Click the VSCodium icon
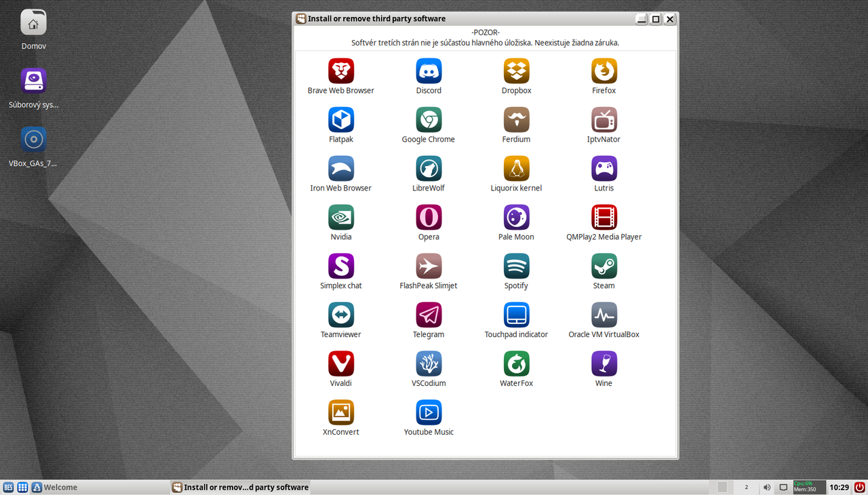Image resolution: width=868 pixels, height=495 pixels. point(429,363)
